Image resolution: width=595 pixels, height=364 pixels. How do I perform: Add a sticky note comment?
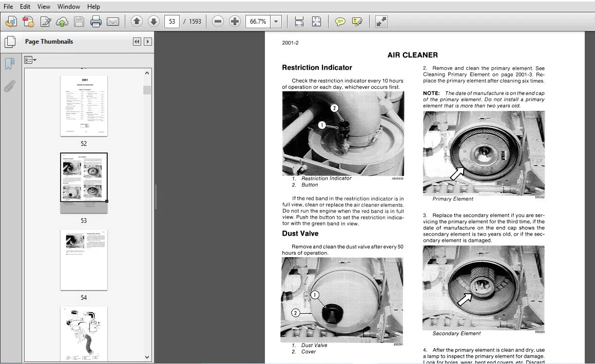pyautogui.click(x=340, y=22)
